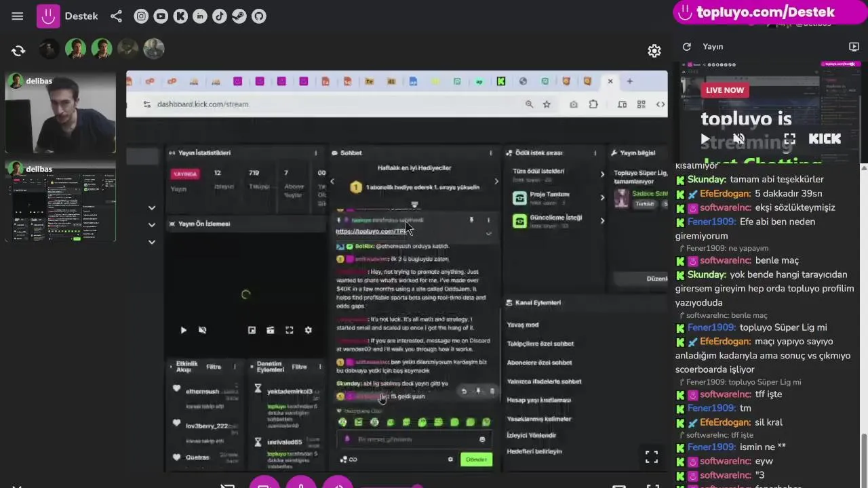Click the star bookmark icon in address bar
This screenshot has height=488, width=868.
547,104
